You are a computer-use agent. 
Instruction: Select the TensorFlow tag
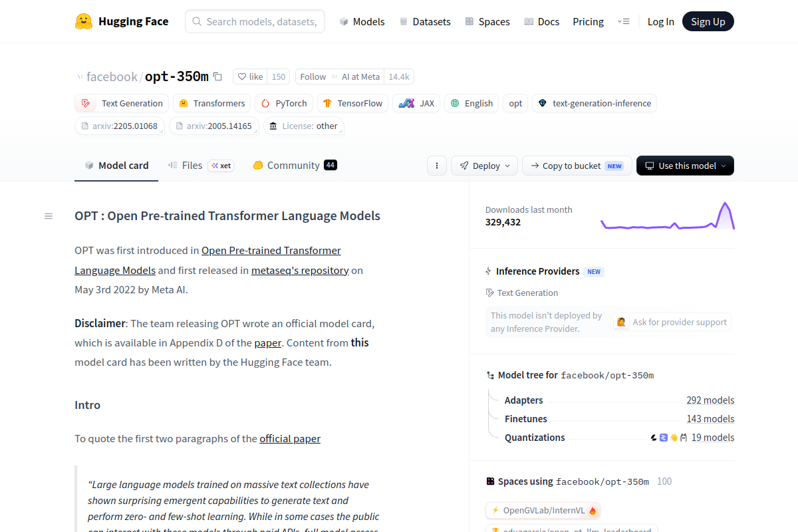pos(352,103)
